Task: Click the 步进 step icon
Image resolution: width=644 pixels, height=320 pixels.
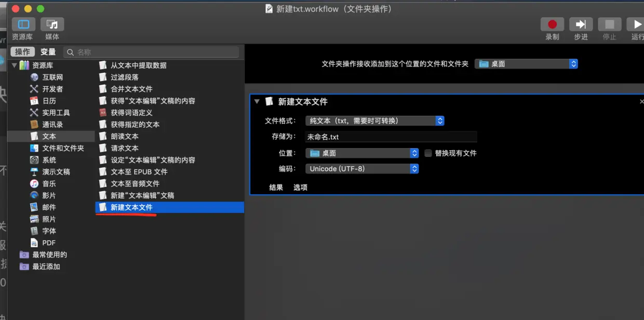Action: (x=581, y=24)
